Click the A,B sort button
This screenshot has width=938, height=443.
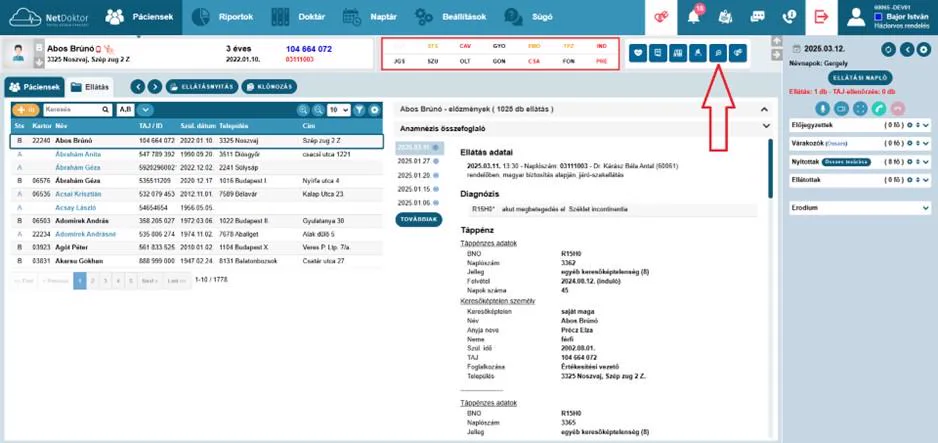pyautogui.click(x=125, y=110)
